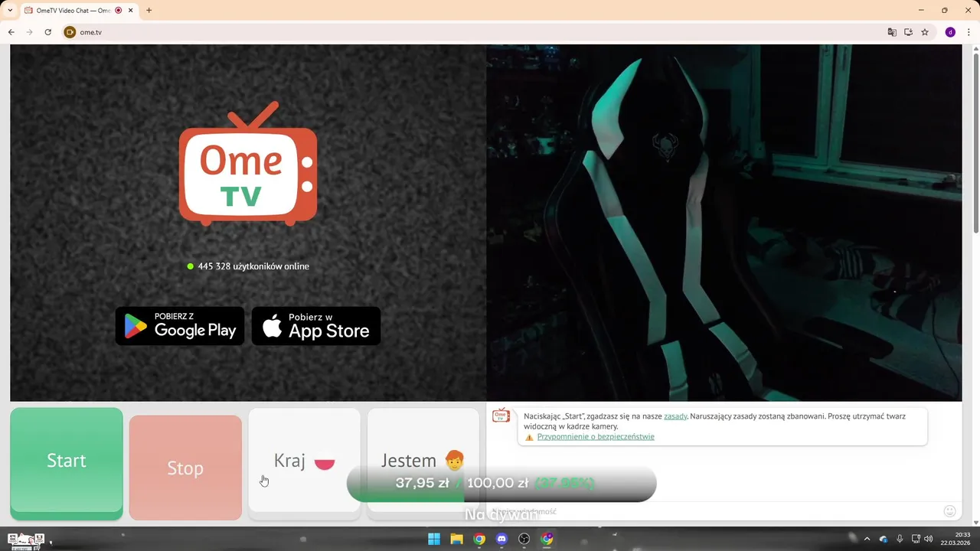Open the Windows Start menu
The image size is (980, 551).
pyautogui.click(x=434, y=539)
